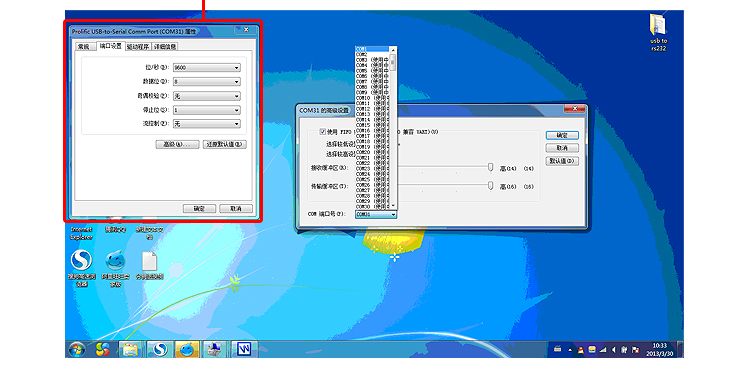Switch to the Word taskbar button
The height and width of the screenshot is (376, 750).
coord(243,349)
